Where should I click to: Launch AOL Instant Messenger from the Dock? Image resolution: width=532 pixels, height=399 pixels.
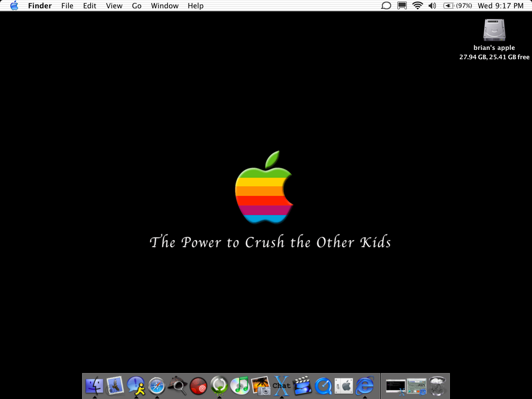pos(136,386)
